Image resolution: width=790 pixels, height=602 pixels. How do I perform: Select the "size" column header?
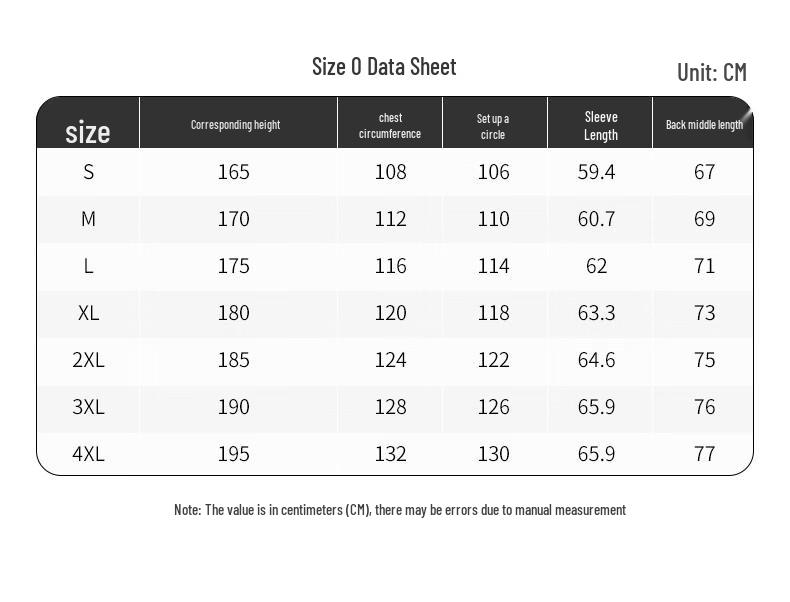point(88,131)
